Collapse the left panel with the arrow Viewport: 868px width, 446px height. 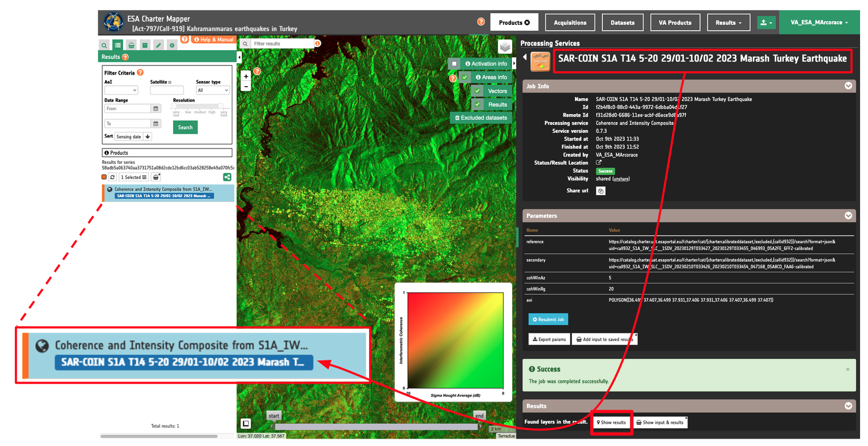[x=239, y=57]
